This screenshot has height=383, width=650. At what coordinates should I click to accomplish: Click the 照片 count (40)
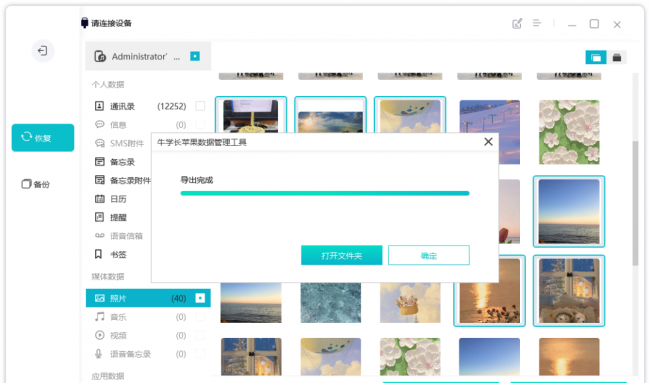pyautogui.click(x=179, y=298)
